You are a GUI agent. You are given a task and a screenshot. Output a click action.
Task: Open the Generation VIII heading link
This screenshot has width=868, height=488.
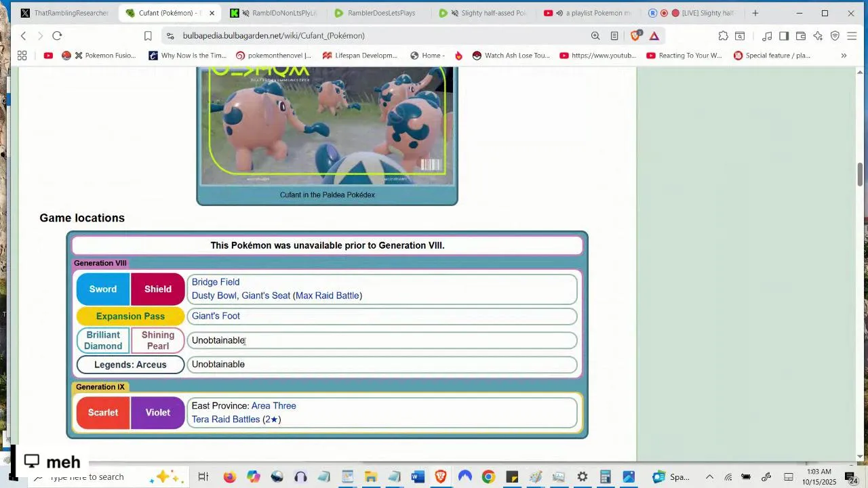pos(100,263)
